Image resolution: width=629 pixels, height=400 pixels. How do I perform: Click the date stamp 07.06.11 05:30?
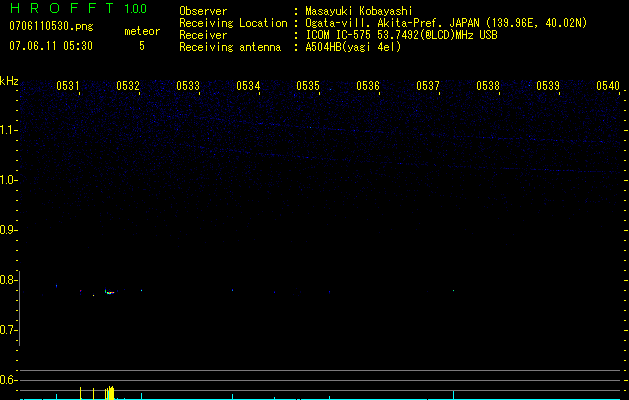click(x=51, y=46)
